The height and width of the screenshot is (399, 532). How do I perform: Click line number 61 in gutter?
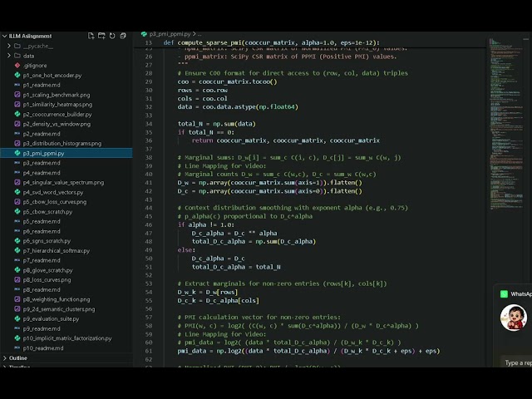pos(149,351)
